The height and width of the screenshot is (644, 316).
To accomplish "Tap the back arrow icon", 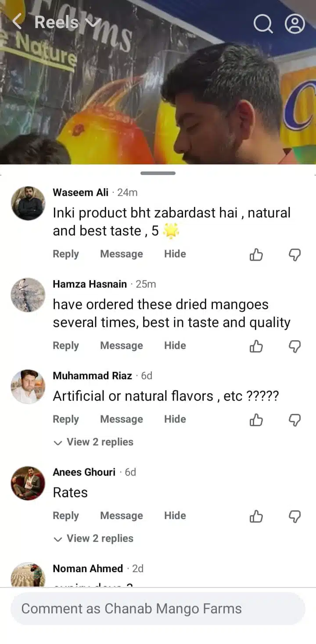I will [x=17, y=22].
